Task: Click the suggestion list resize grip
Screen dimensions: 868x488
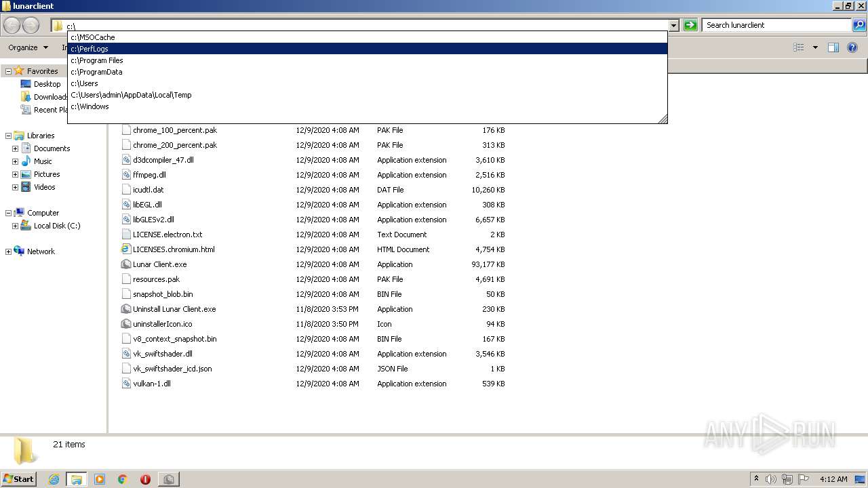Action: pyautogui.click(x=663, y=119)
